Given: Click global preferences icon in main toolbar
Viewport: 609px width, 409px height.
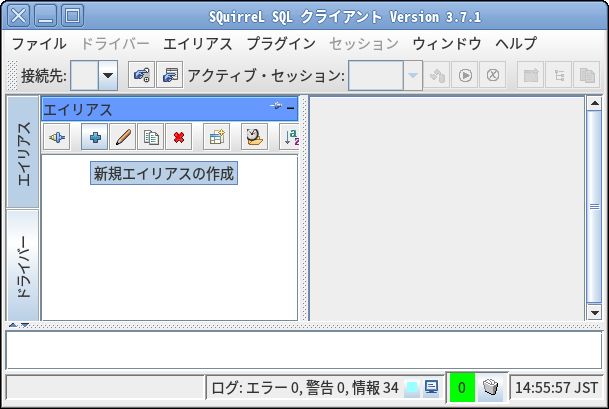Looking at the screenshot, I should point(141,75).
